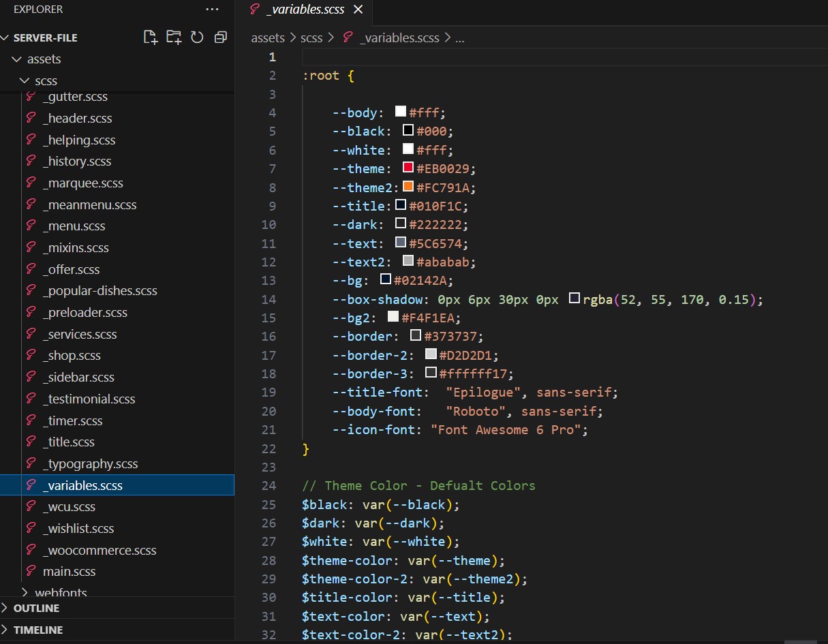
Task: Open _typography.scss from the file list
Action: click(90, 464)
